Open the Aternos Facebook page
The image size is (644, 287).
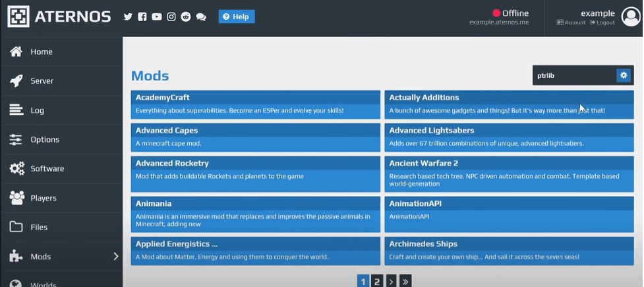click(x=142, y=17)
